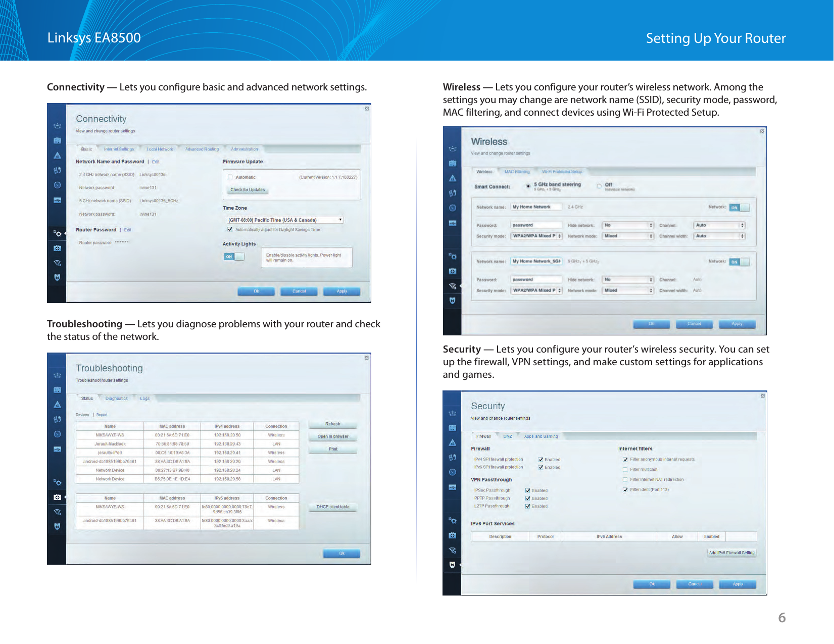834x644 pixels.
Task: Select Wi-Fi icon in Wireless sidebar
Action: (453, 286)
